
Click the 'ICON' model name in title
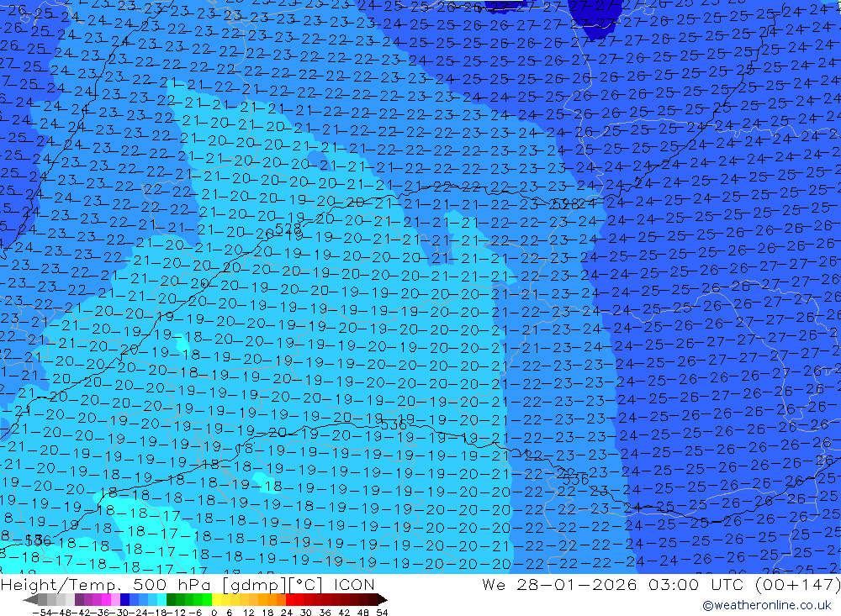[354, 585]
